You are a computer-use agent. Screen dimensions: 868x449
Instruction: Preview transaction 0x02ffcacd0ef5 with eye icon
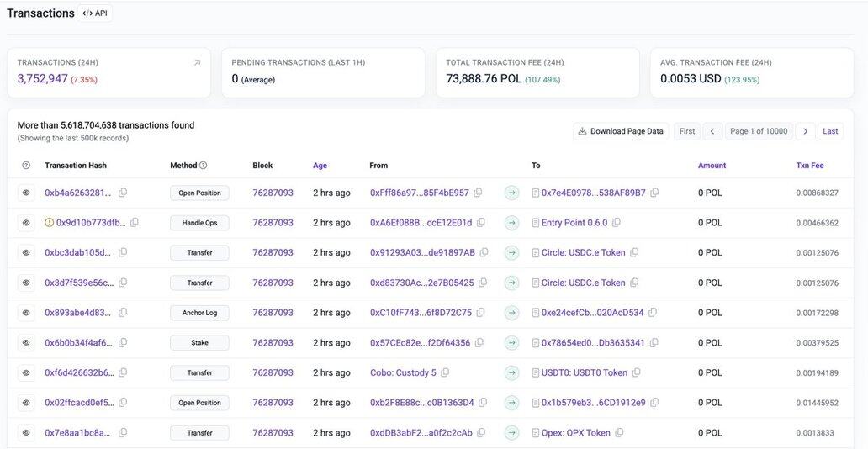(26, 403)
